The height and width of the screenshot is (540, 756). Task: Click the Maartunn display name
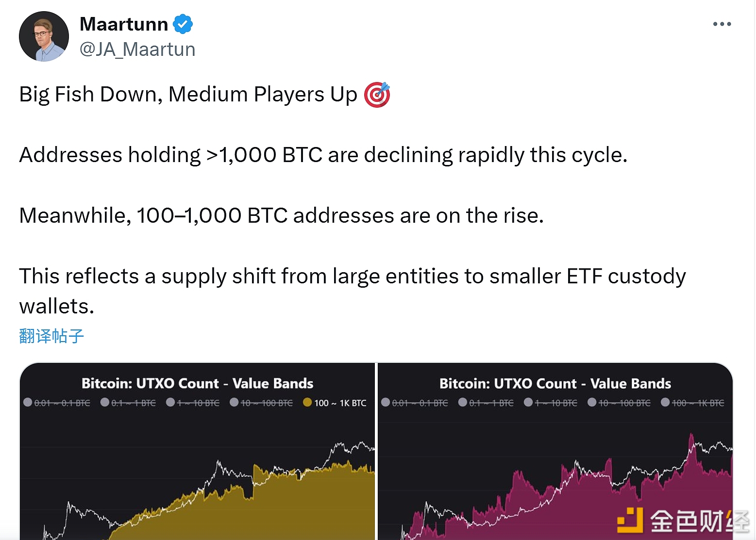[124, 24]
